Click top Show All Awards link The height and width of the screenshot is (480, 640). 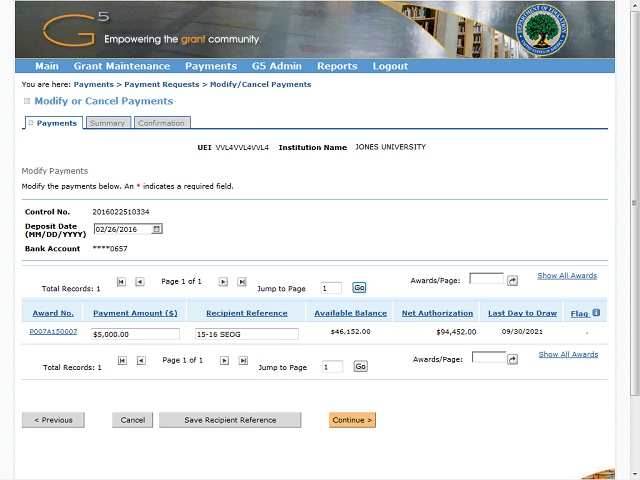pos(567,276)
